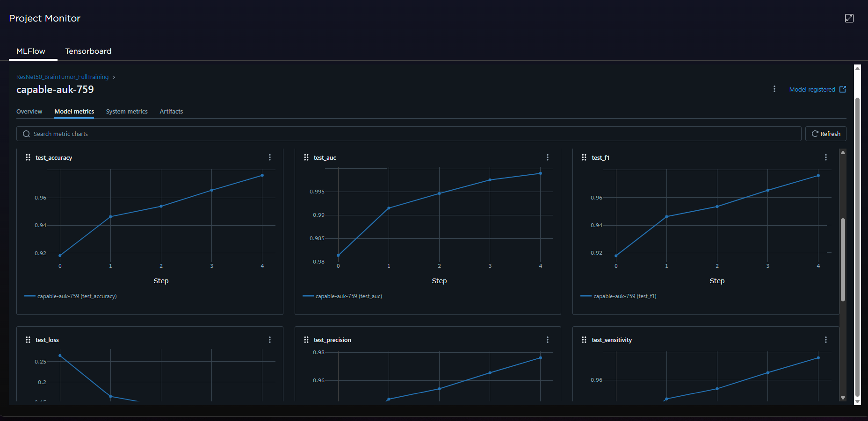Click the Step axis label under test_auc

tap(439, 281)
